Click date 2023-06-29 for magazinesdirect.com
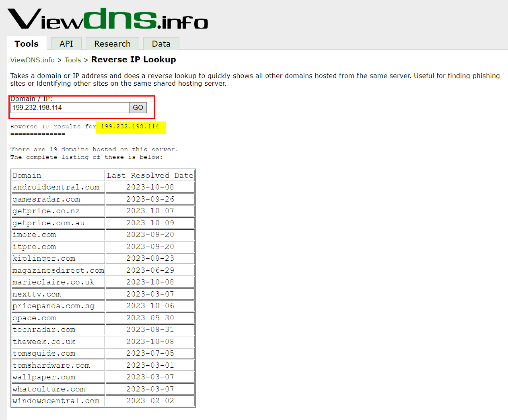 150,270
